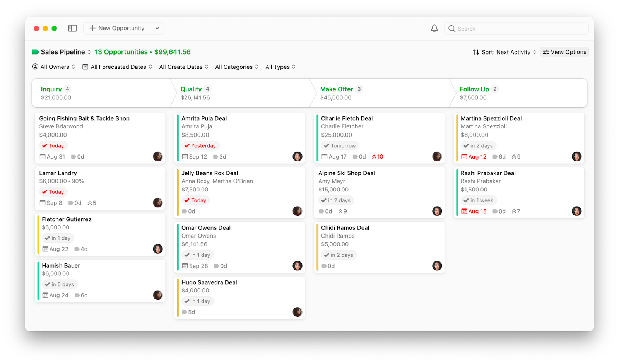Check off Today activity on Lamar Landry

pos(44,192)
